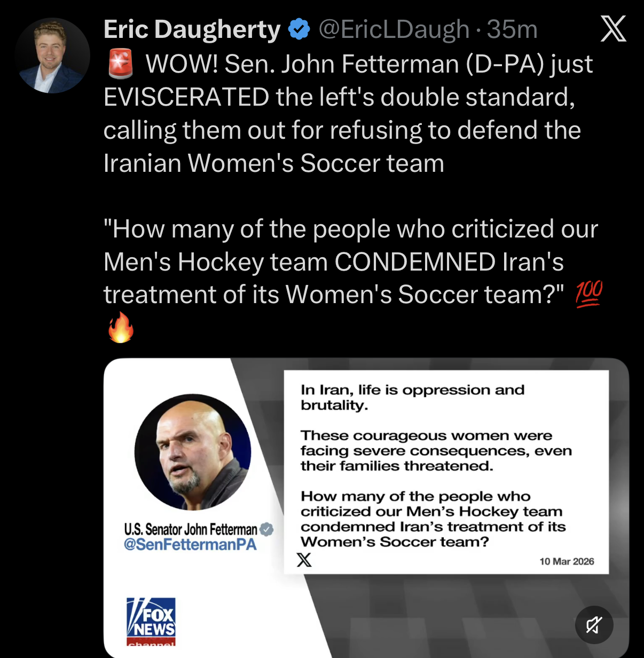Click the U.S. Senator John Fetterman name label

[x=191, y=529]
